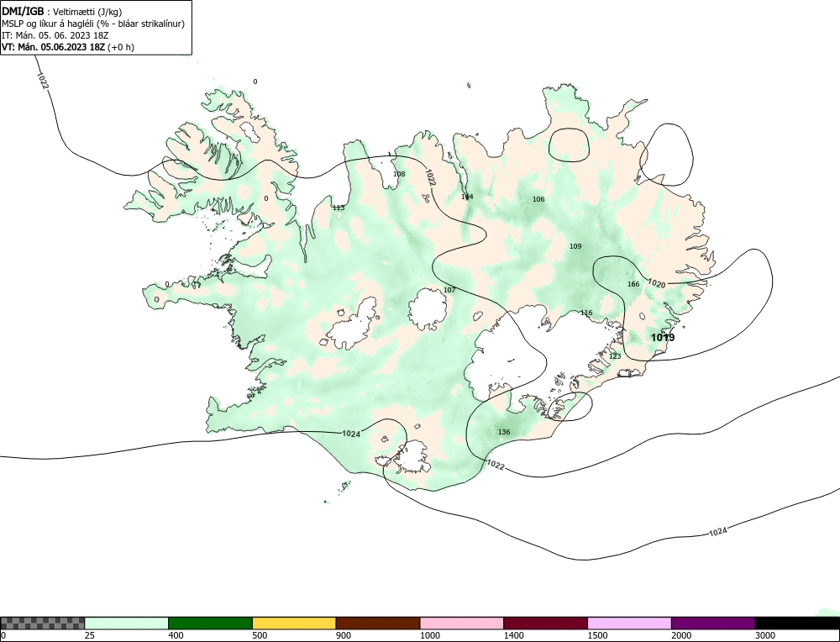The height and width of the screenshot is (642, 840).
Task: Click the legend value 1500
Action: [x=597, y=635]
